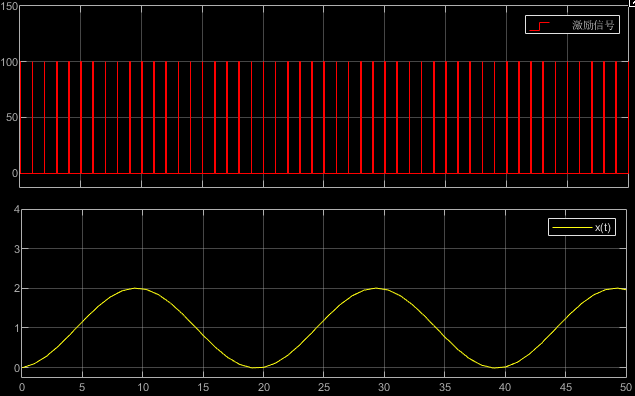The height and width of the screenshot is (396, 635).
Task: Click the x(t) legend label
Action: click(x=603, y=227)
